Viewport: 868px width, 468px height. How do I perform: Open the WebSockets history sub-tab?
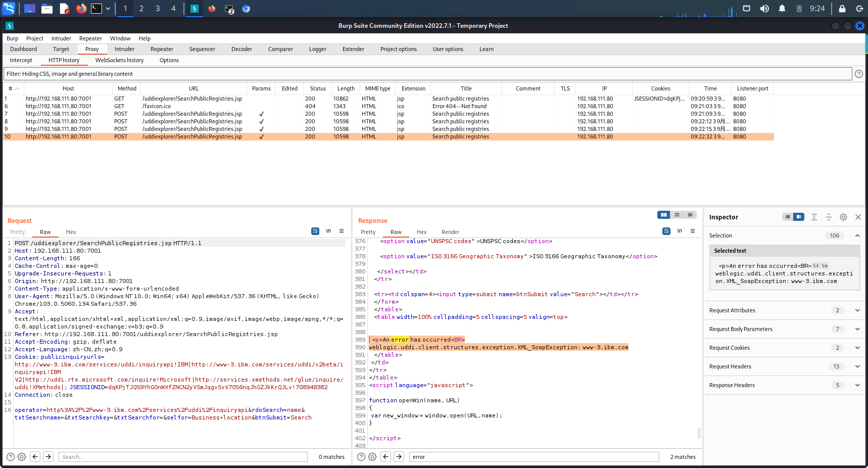pos(120,60)
